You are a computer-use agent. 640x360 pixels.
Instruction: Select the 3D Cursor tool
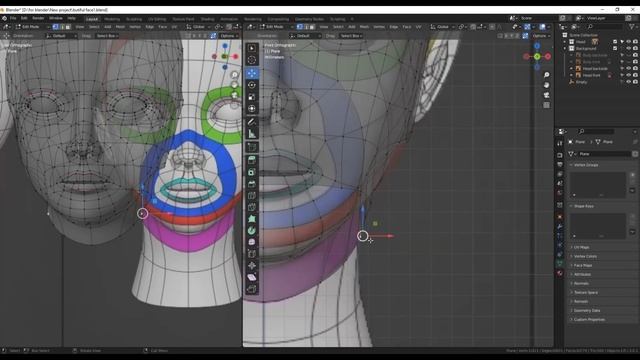point(252,60)
